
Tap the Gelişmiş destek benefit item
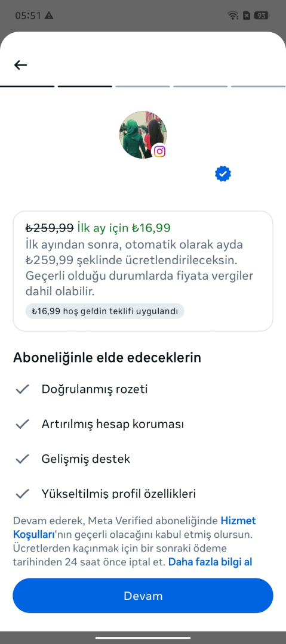(72, 459)
